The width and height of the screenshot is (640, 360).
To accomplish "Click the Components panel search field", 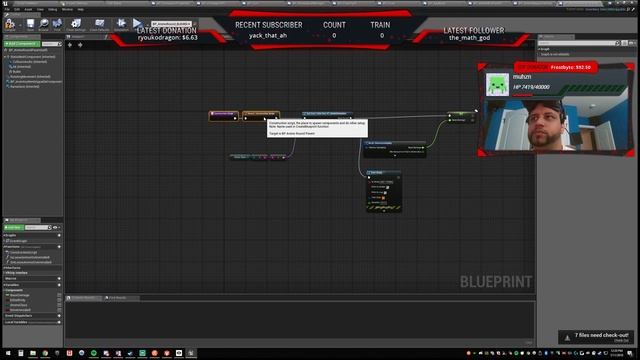I will tap(51, 44).
